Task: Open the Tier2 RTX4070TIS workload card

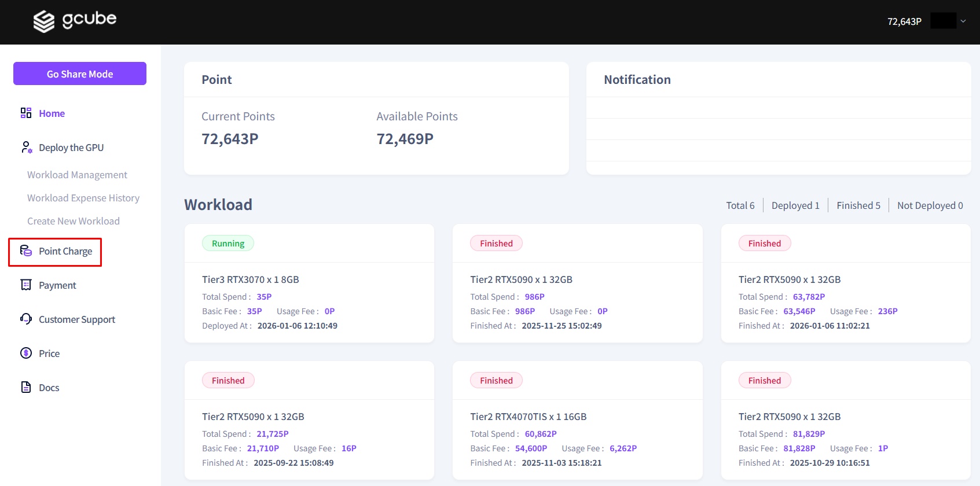Action: tap(577, 421)
